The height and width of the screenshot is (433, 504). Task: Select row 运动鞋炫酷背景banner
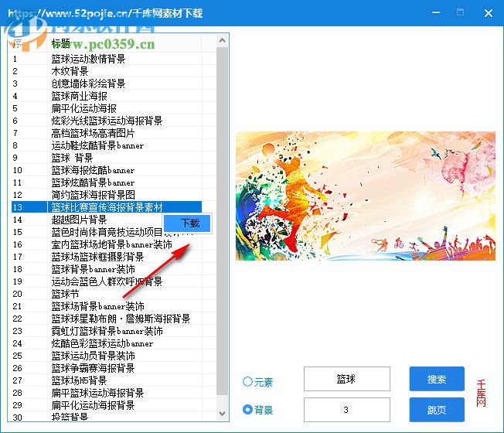coord(107,145)
